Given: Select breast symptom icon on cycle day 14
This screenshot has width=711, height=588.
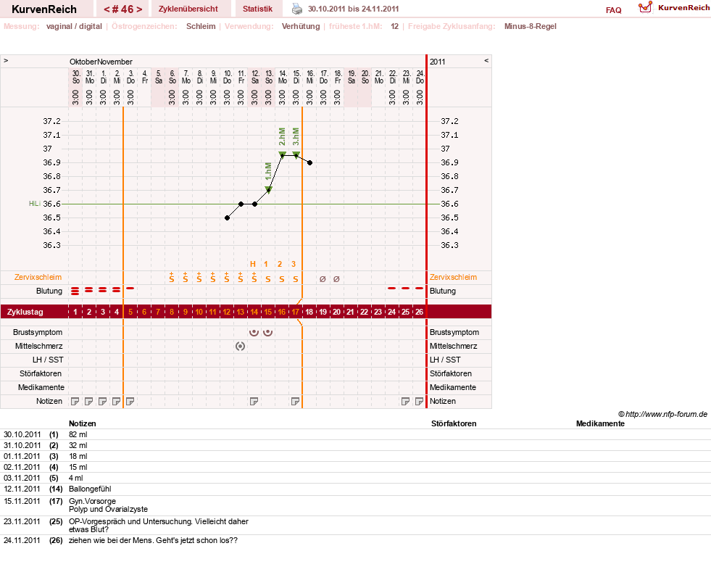Looking at the screenshot, I should point(254,333).
